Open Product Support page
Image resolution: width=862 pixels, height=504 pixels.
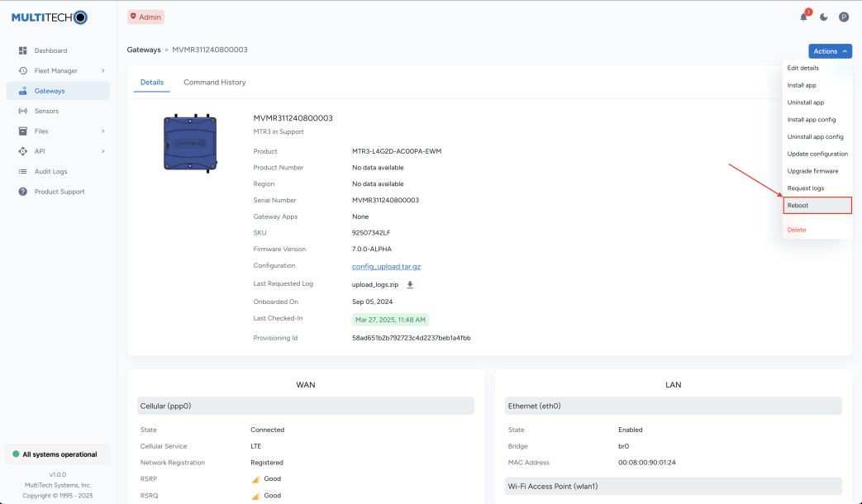coord(58,192)
